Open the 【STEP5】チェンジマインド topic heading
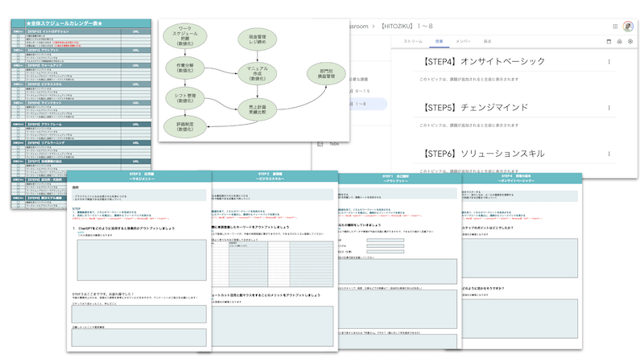Image resolution: width=644 pixels, height=358 pixels. point(475,108)
